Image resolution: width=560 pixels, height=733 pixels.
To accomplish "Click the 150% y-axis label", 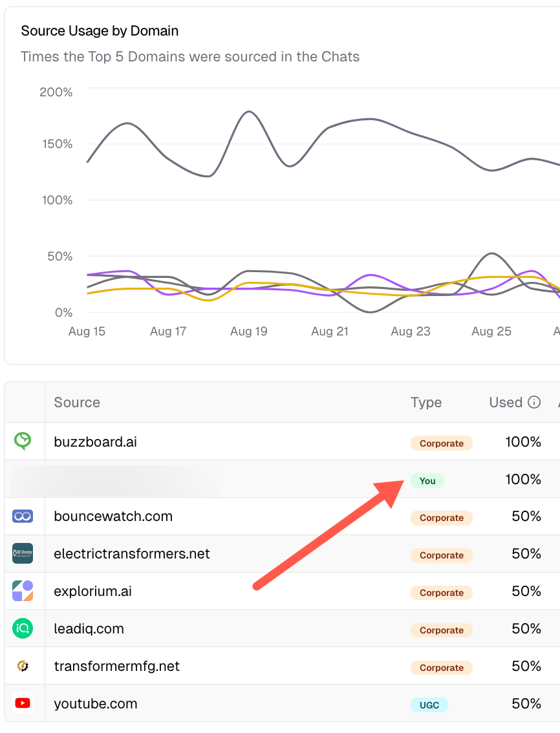I will [x=57, y=143].
